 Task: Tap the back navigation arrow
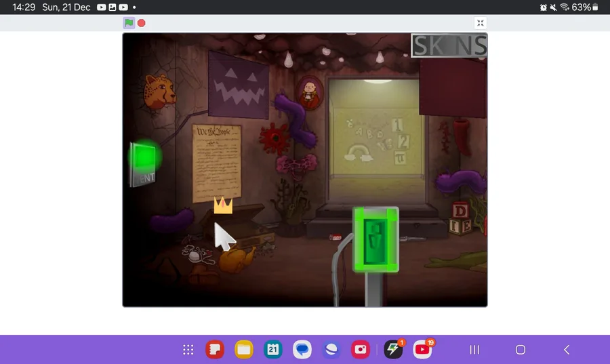pyautogui.click(x=567, y=350)
